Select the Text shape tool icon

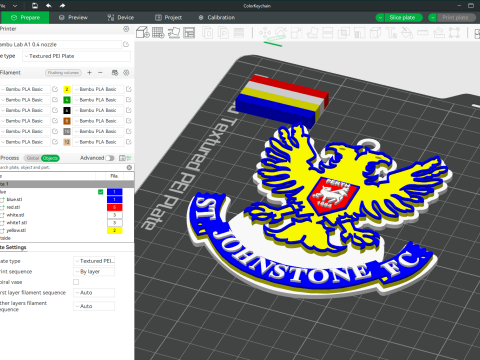pos(391,33)
